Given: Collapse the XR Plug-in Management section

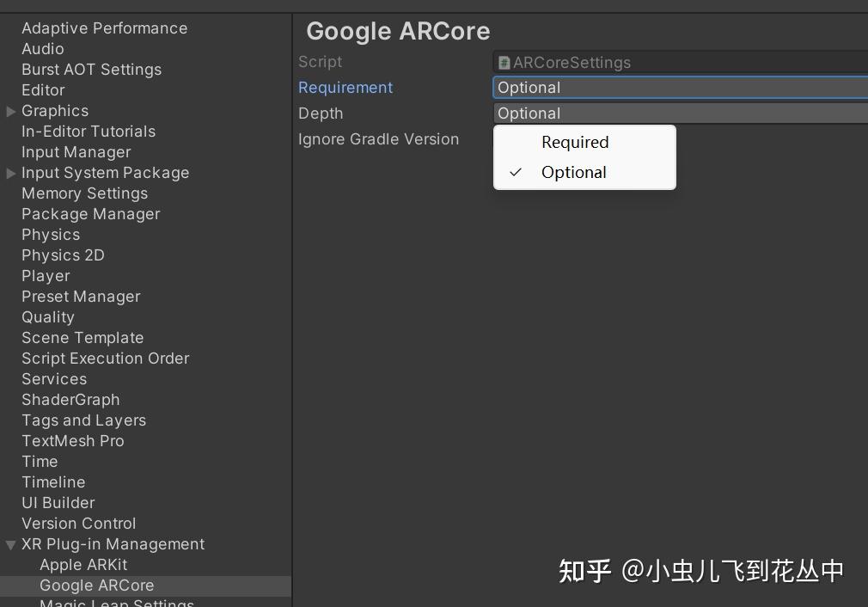Looking at the screenshot, I should click(x=9, y=544).
